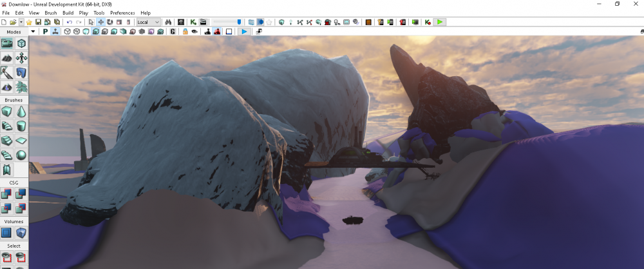Choose the Texture alignment mode icon
Image resolution: width=644 pixels, height=269 pixels.
pos(21,58)
